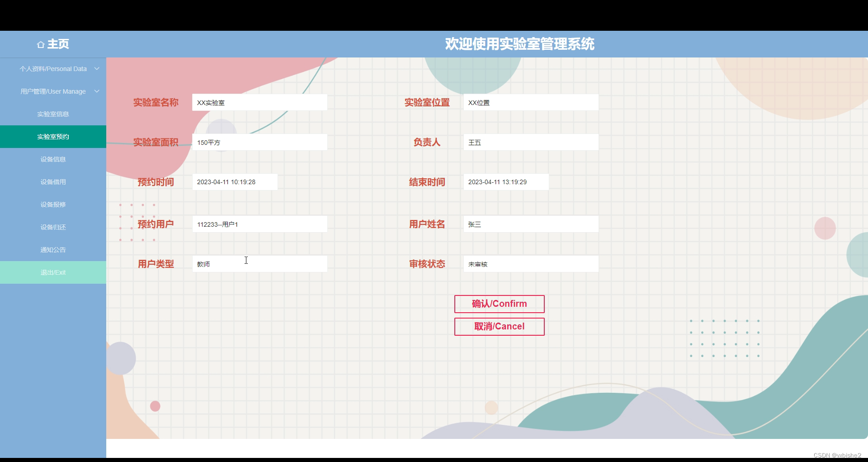Click the 实验室面积 field with 150平方

[x=259, y=142]
